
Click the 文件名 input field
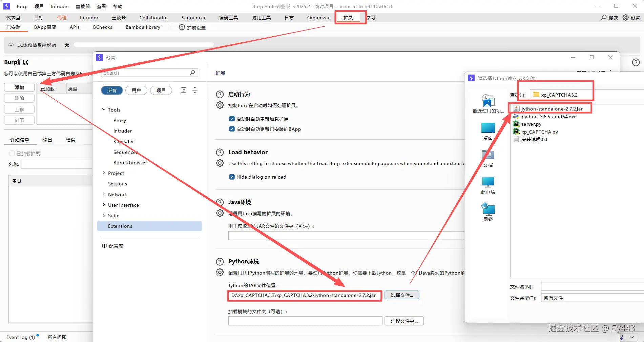click(x=593, y=287)
